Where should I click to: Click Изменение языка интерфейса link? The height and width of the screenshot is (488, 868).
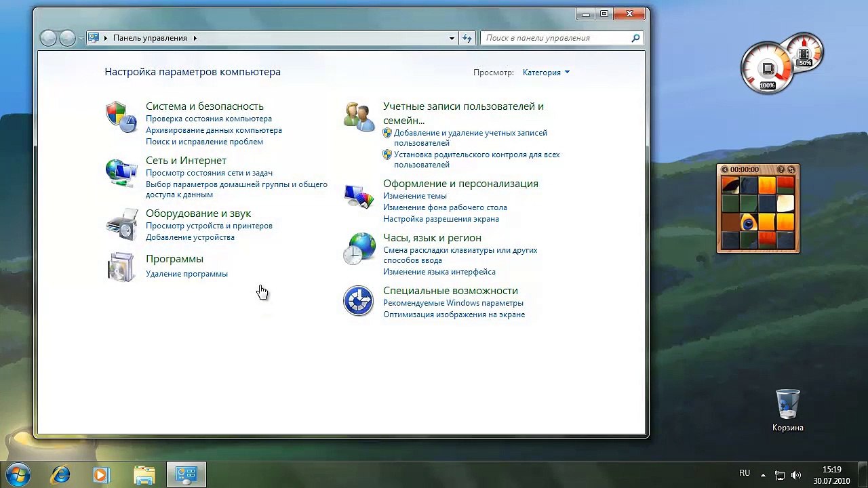tap(439, 272)
